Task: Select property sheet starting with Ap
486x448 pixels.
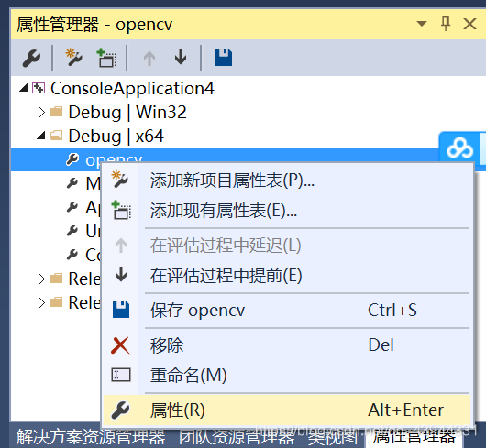Action: click(x=93, y=207)
